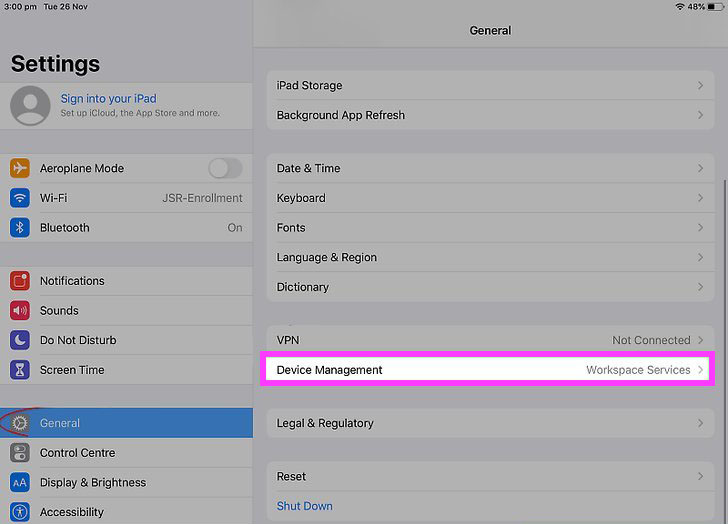The width and height of the screenshot is (728, 524).
Task: Open Legal & Regulatory chevron
Action: coord(700,423)
